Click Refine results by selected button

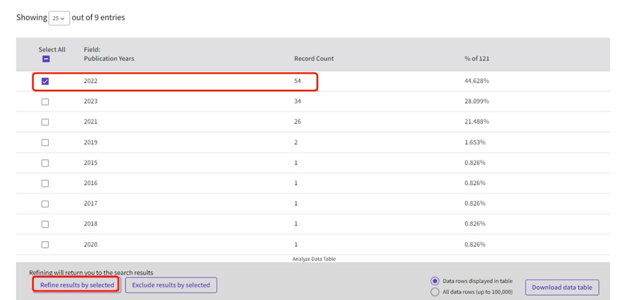point(77,285)
